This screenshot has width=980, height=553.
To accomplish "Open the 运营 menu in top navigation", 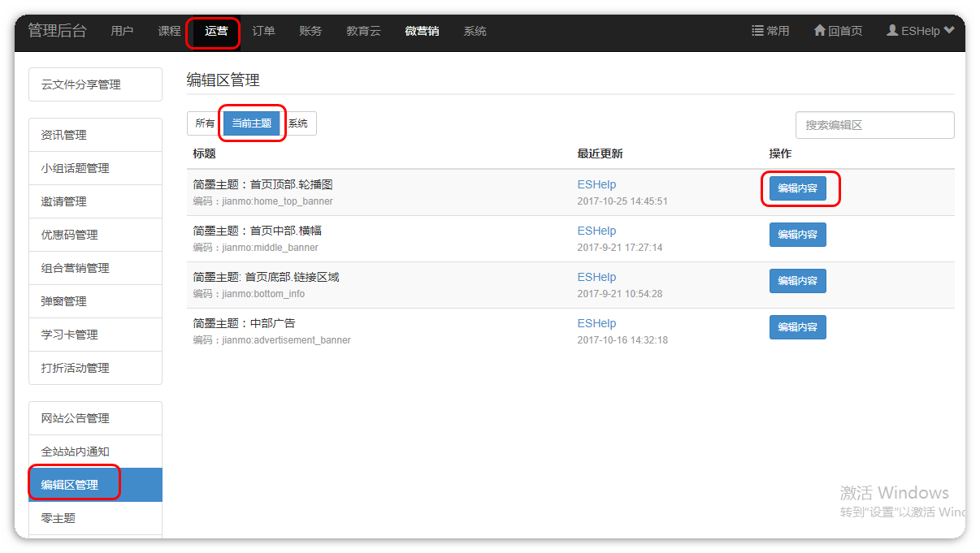I will pos(216,31).
